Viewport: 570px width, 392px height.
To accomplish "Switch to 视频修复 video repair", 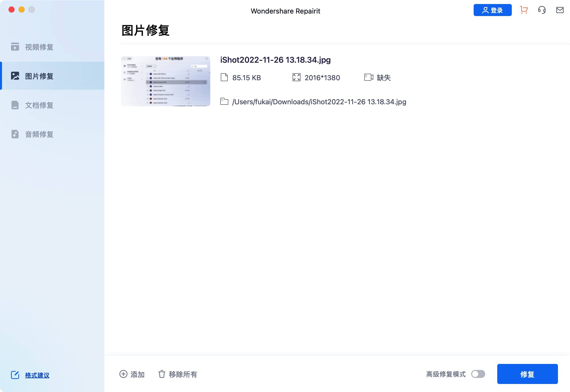I will point(52,47).
